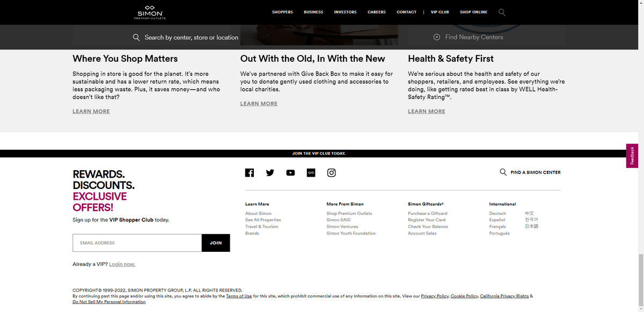Open the Simon Twitter icon
644x312 pixels.
click(270, 172)
